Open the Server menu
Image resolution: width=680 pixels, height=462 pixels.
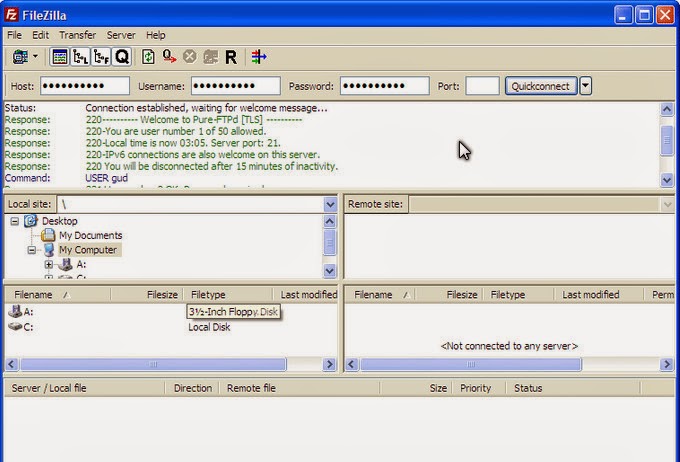[x=121, y=35]
